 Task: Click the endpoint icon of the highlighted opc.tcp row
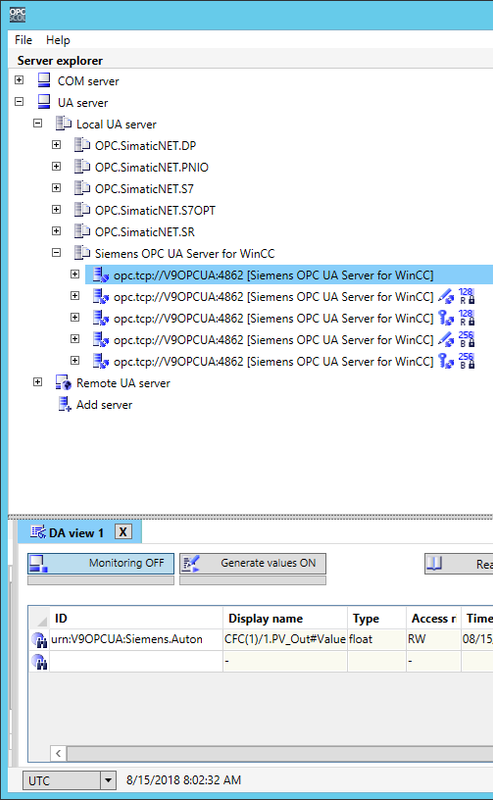tap(101, 275)
